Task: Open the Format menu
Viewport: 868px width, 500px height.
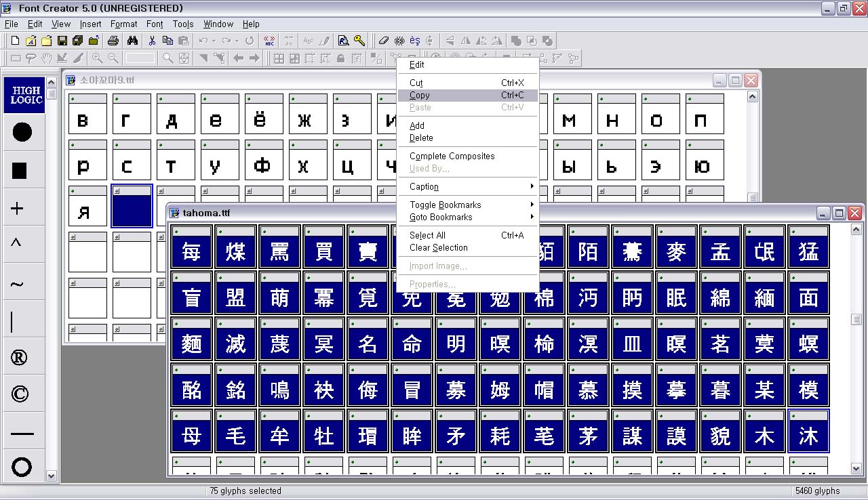Action: tap(124, 24)
